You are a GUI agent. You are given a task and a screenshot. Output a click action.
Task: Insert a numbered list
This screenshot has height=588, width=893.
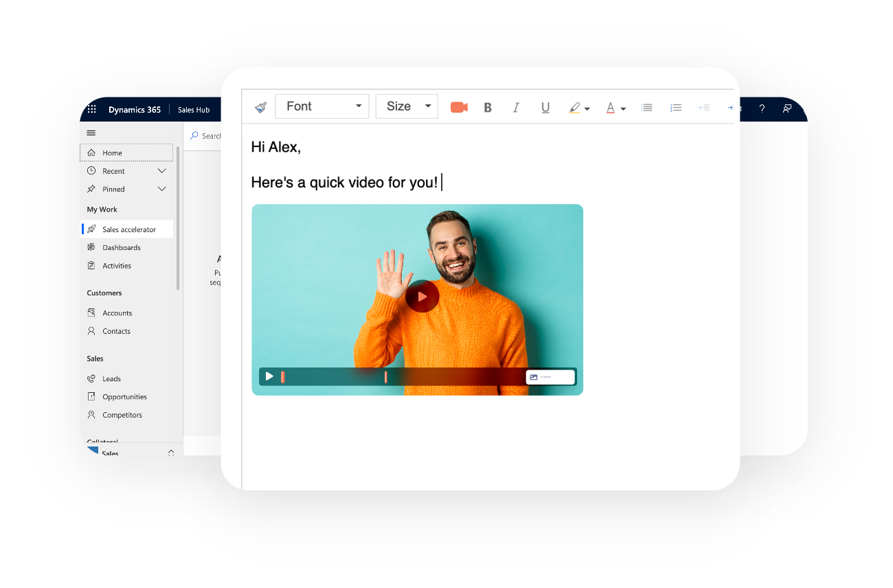[676, 107]
